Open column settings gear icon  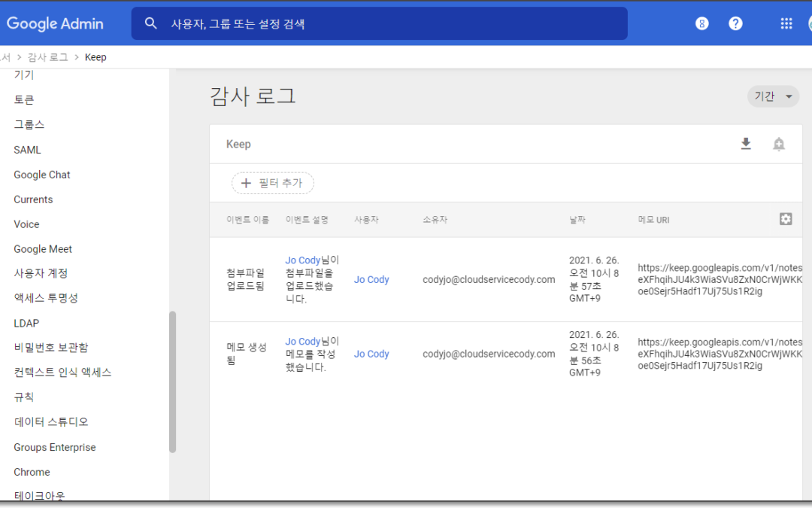(786, 219)
